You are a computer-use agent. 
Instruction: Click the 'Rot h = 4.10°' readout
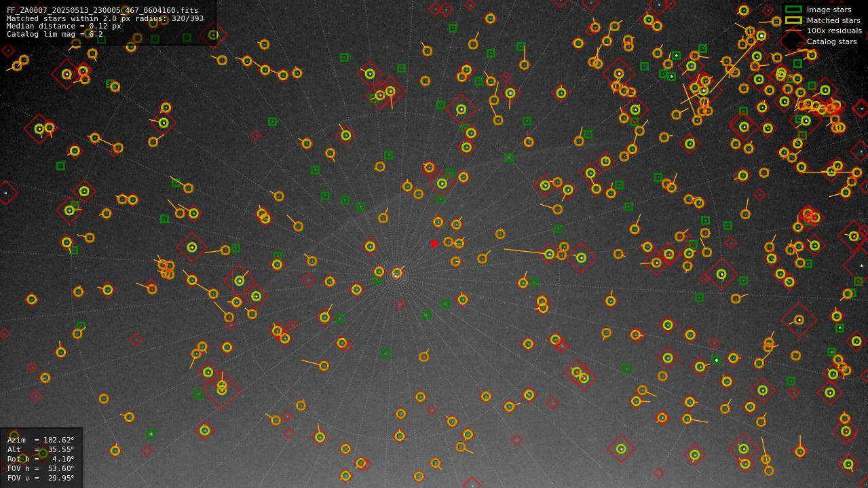click(41, 459)
